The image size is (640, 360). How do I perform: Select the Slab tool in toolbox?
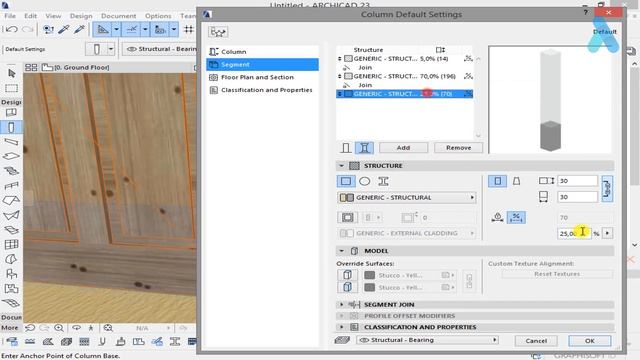(11, 156)
